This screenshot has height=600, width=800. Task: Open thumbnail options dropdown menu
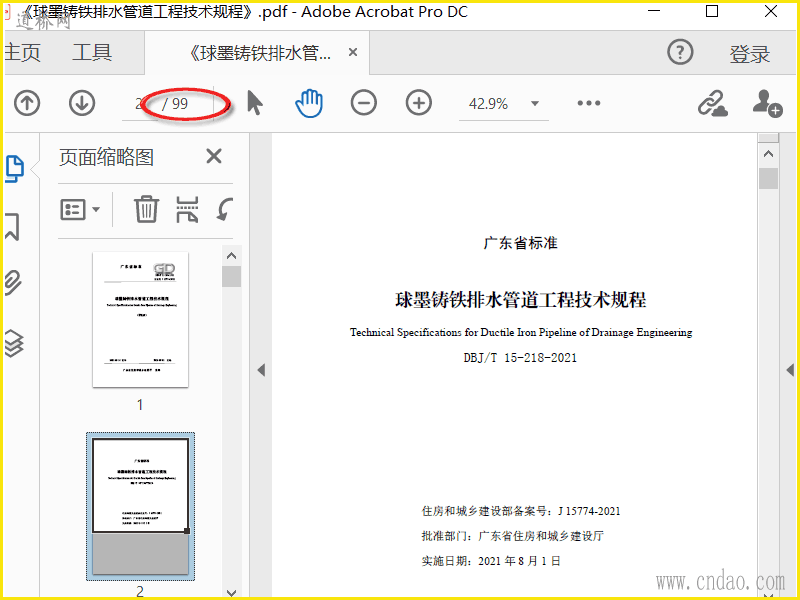[80, 209]
